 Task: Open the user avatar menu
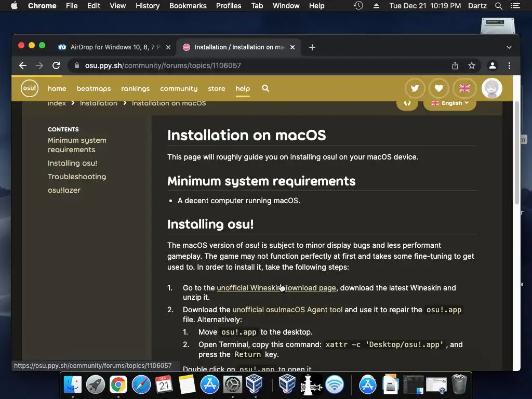pyautogui.click(x=492, y=88)
